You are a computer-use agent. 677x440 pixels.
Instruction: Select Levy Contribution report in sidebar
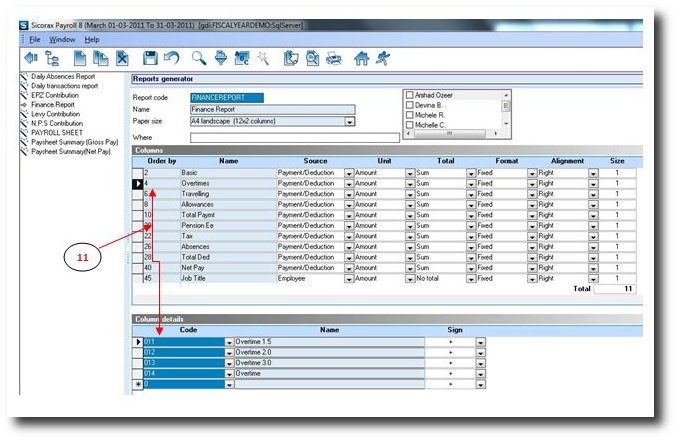point(57,113)
